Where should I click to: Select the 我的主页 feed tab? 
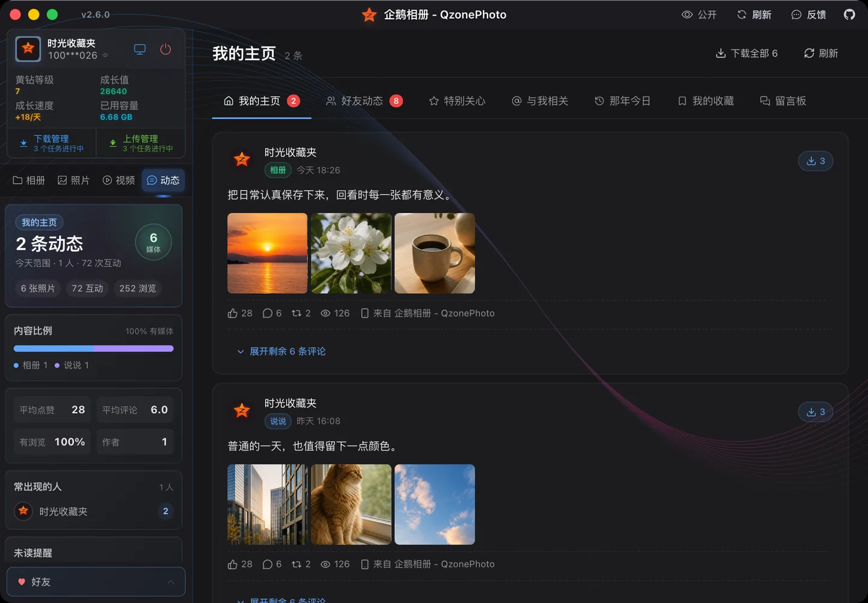[262, 101]
